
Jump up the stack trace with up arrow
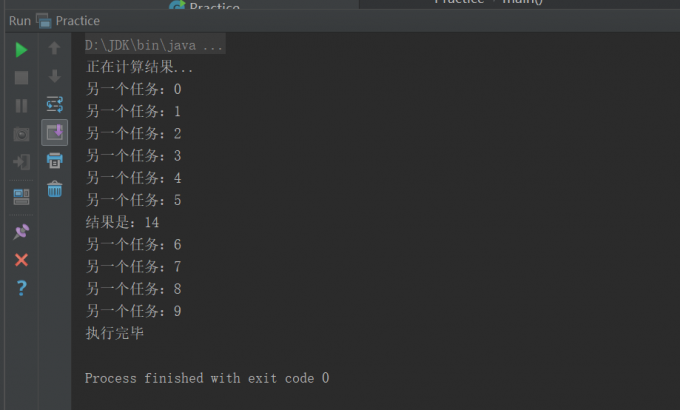click(55, 48)
